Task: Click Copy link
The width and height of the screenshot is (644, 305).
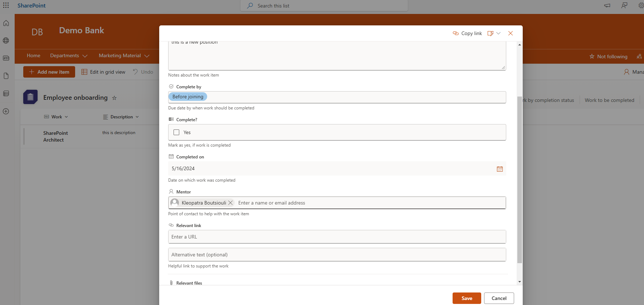Action: (467, 33)
